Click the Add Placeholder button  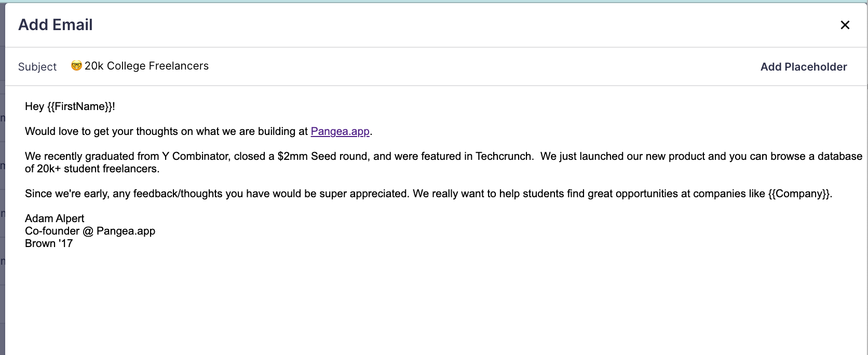(x=803, y=67)
